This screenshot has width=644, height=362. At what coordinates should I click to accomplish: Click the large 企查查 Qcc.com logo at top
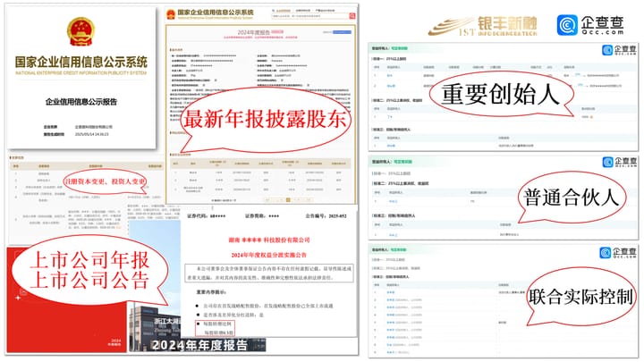tap(585, 26)
